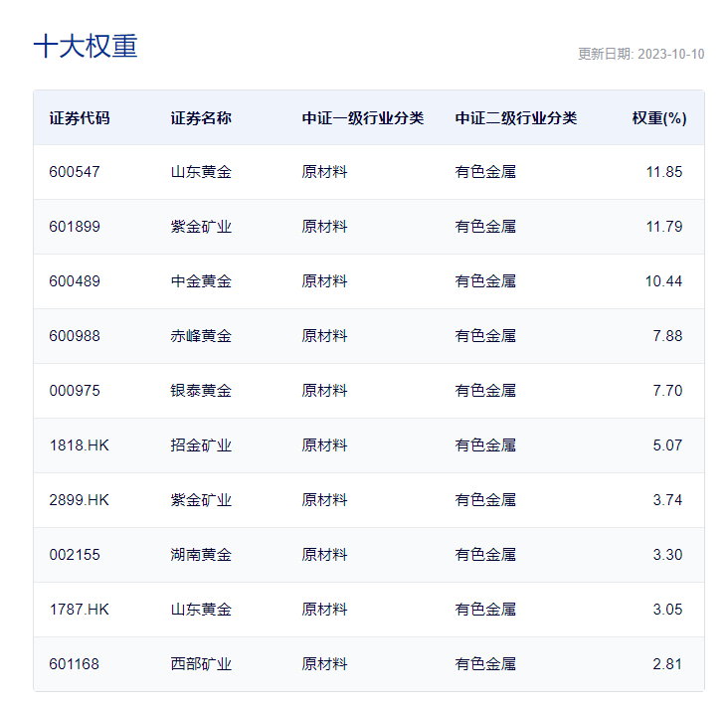Select the 中证二级行业分类 column header

point(516,118)
